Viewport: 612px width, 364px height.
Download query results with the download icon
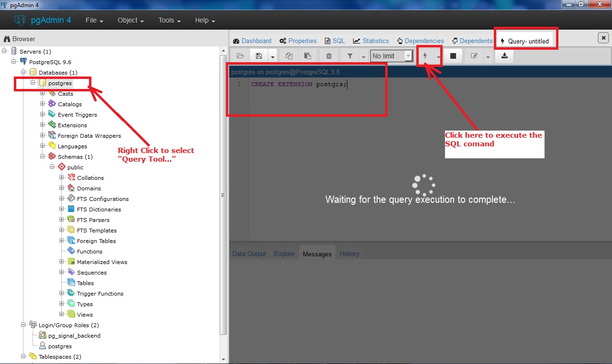pos(504,55)
